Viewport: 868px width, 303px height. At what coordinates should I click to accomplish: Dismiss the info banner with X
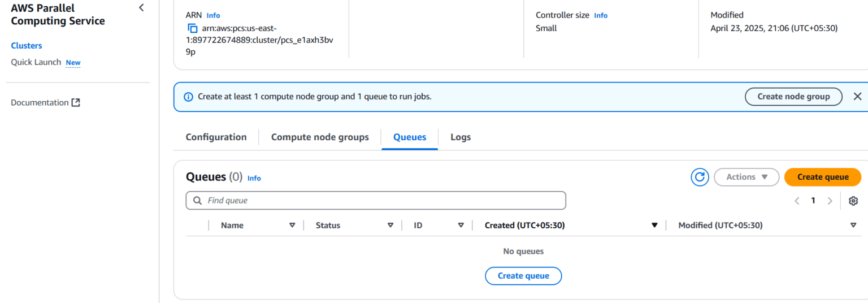(x=857, y=97)
